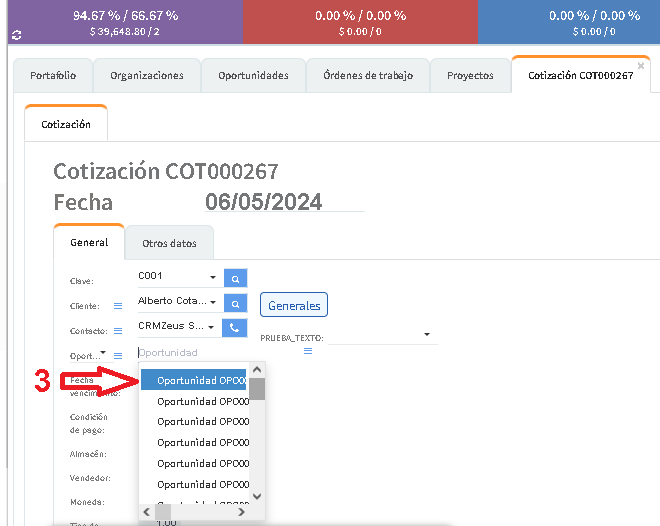This screenshot has height=526, width=660.
Task: Click the phone icon beside Contacto field
Action: [235, 327]
